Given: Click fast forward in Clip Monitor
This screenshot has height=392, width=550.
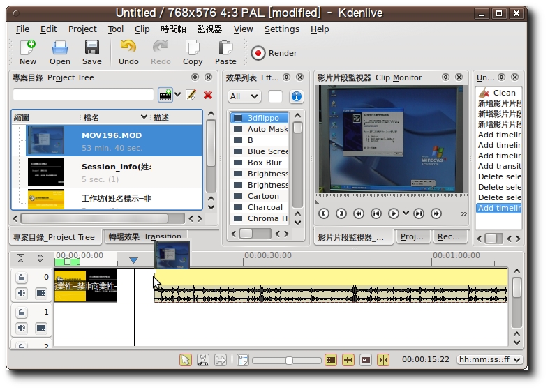Looking at the screenshot, I should tap(436, 213).
